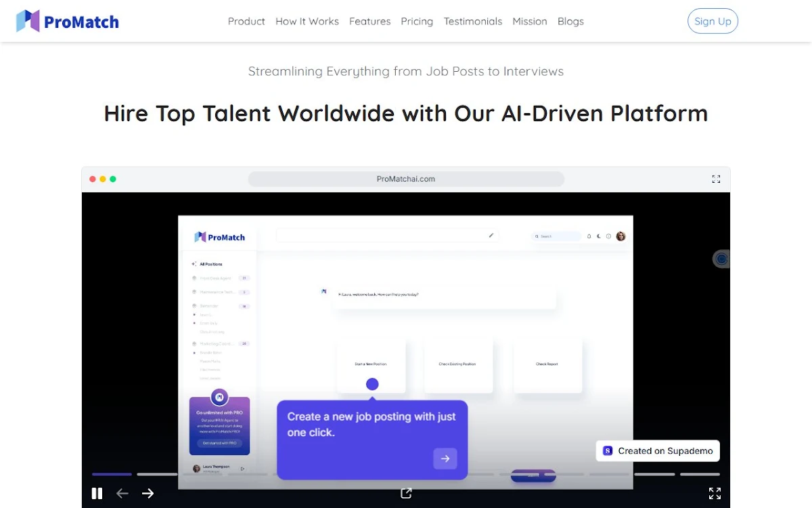Expand Maintenance Tech position

click(221, 292)
